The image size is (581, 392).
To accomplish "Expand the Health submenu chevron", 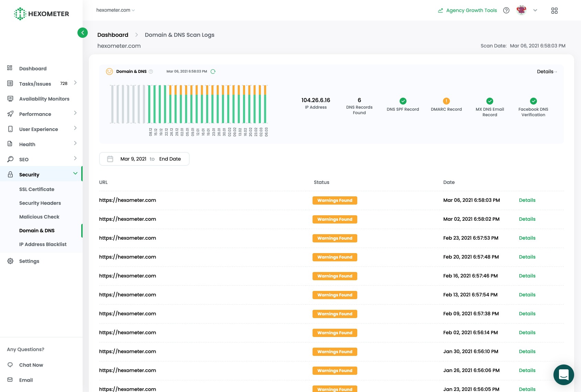I will [x=75, y=143].
